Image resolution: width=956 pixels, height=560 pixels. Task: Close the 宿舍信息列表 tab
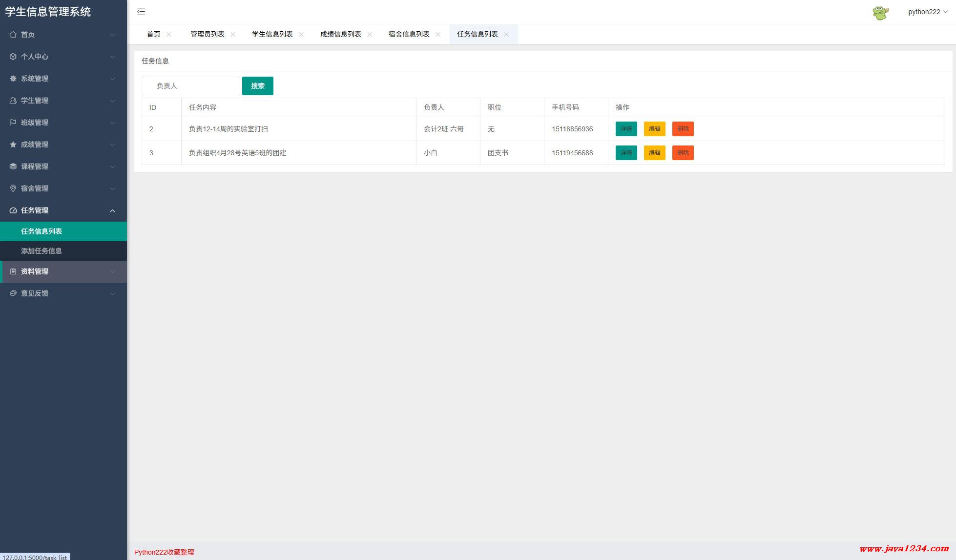coord(438,34)
